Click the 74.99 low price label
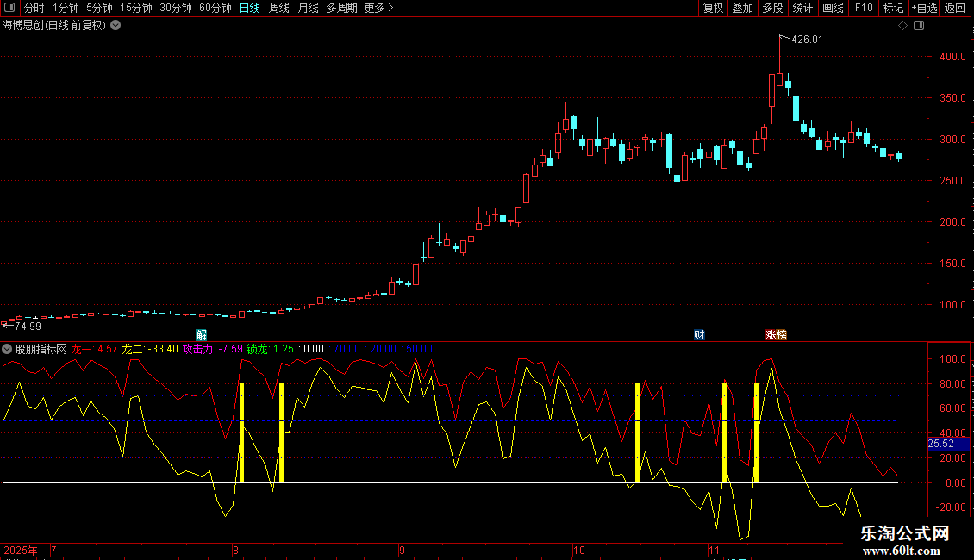 click(x=28, y=327)
